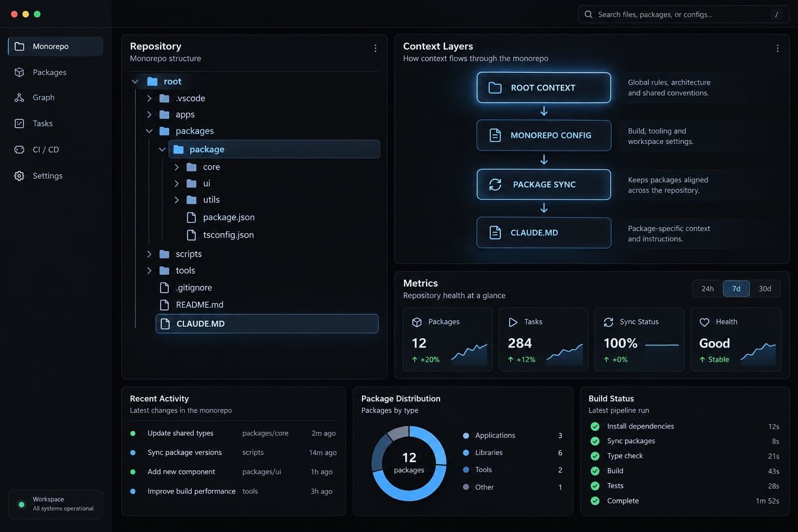Viewport: 798px width, 532px height.
Task: Select the 7d metrics range
Action: (x=736, y=289)
